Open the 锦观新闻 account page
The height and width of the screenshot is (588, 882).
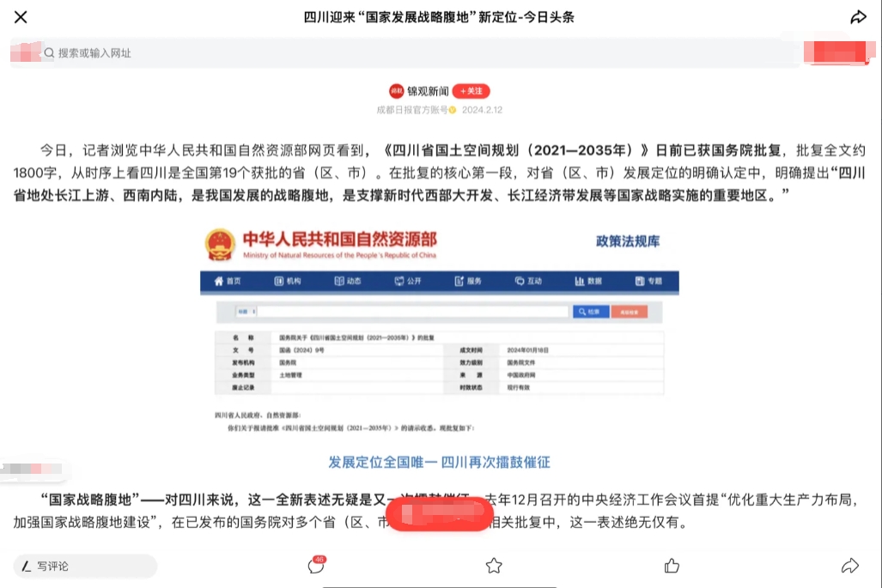pos(426,91)
